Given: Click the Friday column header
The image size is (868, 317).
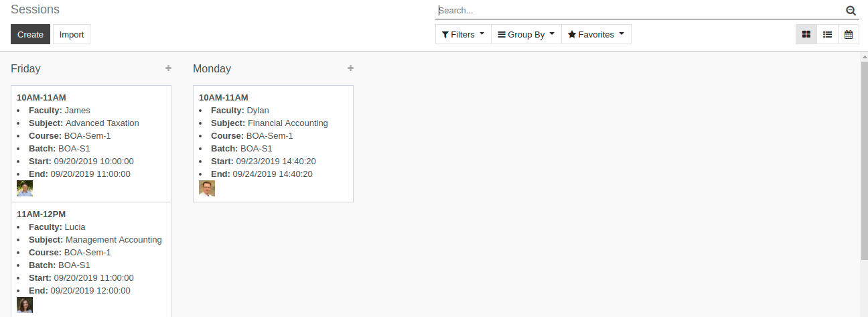Looking at the screenshot, I should [25, 68].
